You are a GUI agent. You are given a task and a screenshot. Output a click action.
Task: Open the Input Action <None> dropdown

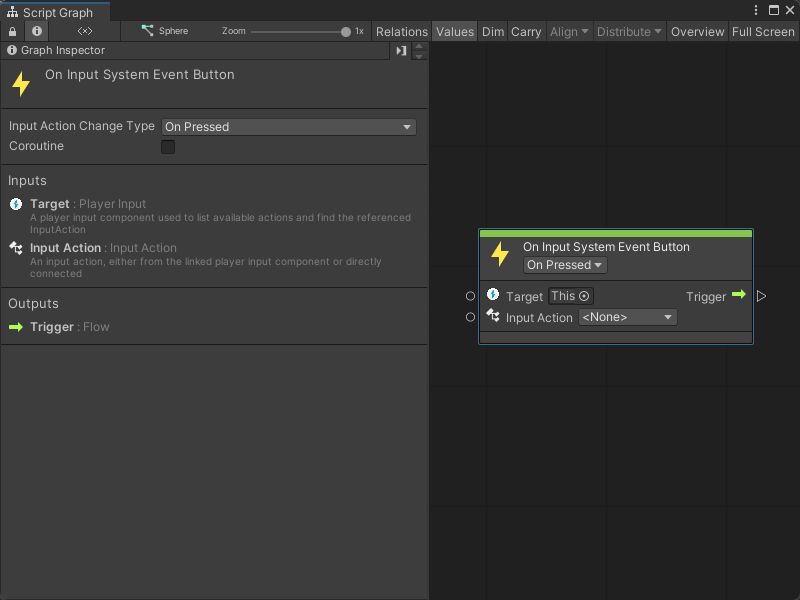pos(627,316)
